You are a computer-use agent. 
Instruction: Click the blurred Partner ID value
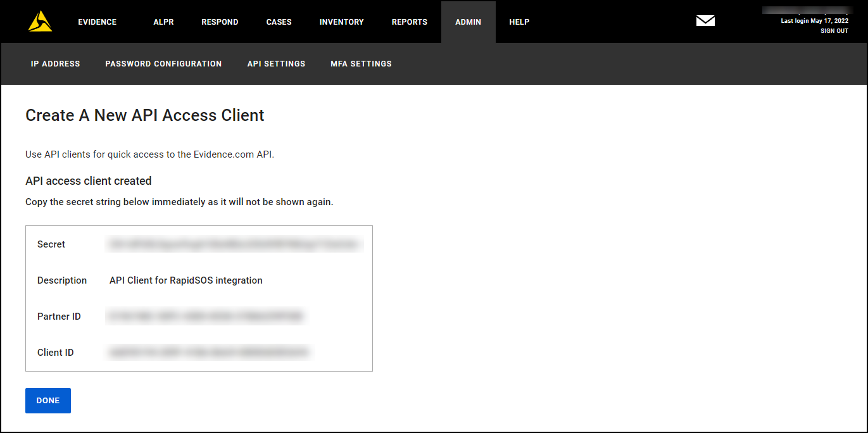[206, 317]
